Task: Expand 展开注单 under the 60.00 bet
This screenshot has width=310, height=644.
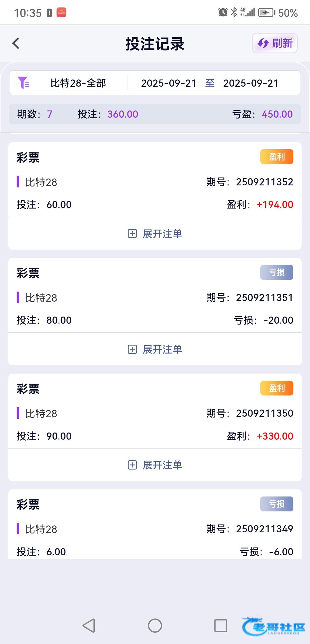Action: (162, 234)
